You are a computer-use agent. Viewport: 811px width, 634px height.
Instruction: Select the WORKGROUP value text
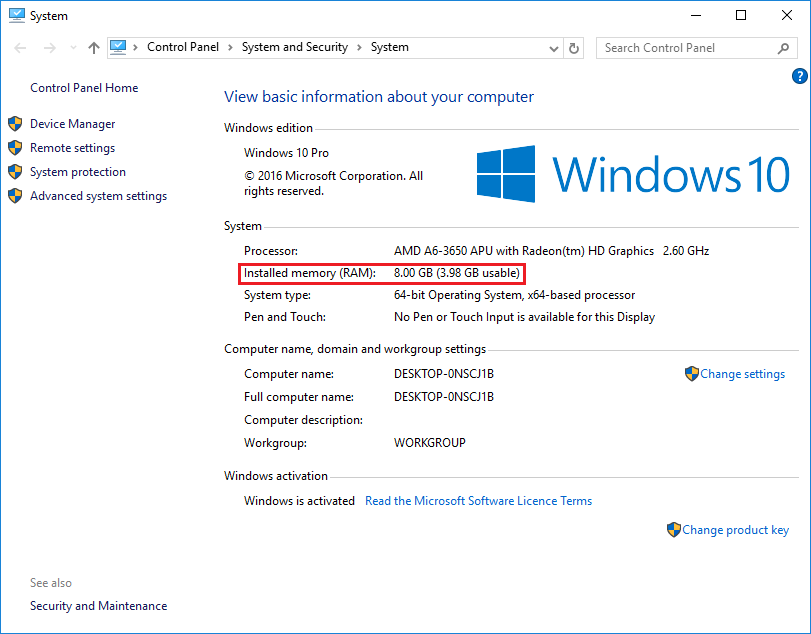pyautogui.click(x=430, y=443)
